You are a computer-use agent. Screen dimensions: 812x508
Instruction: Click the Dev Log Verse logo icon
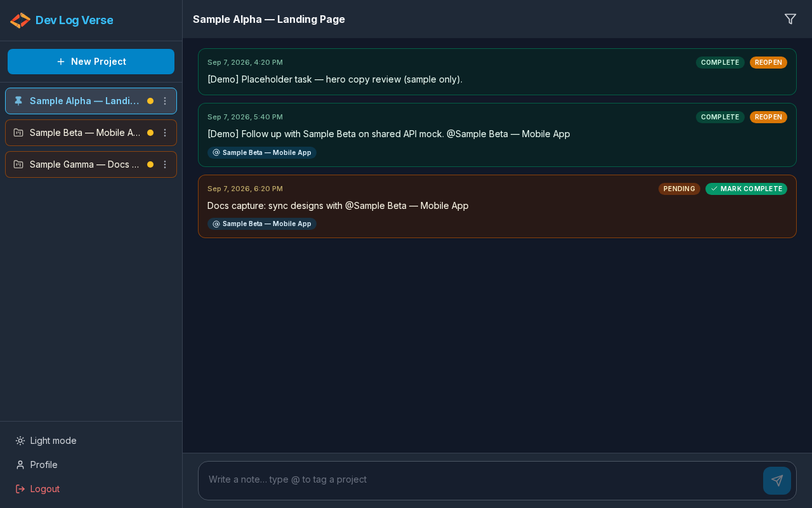20,20
